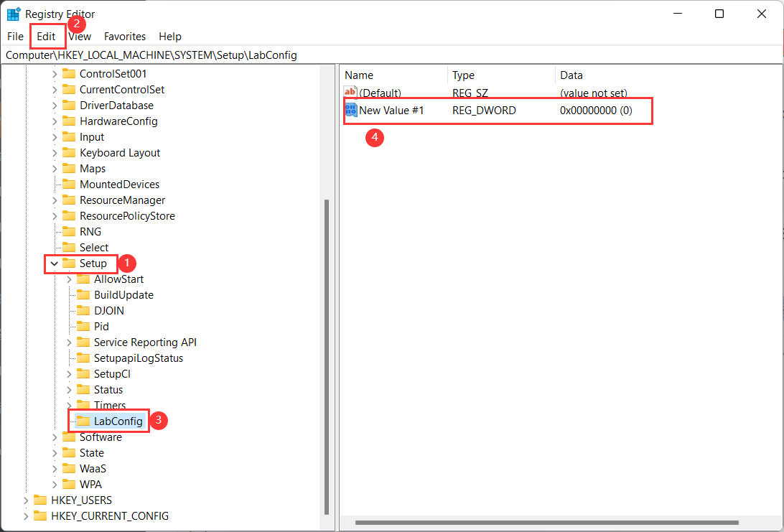Expand the State key
The image size is (784, 532).
tap(55, 453)
